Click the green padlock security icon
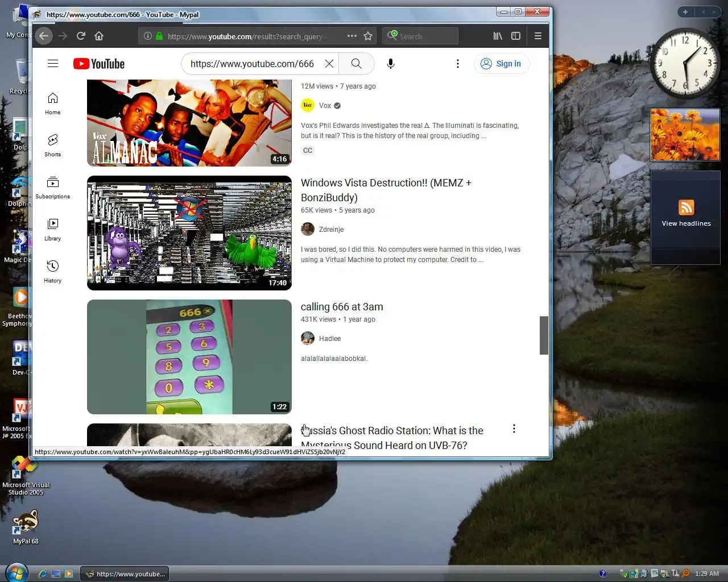 click(159, 36)
